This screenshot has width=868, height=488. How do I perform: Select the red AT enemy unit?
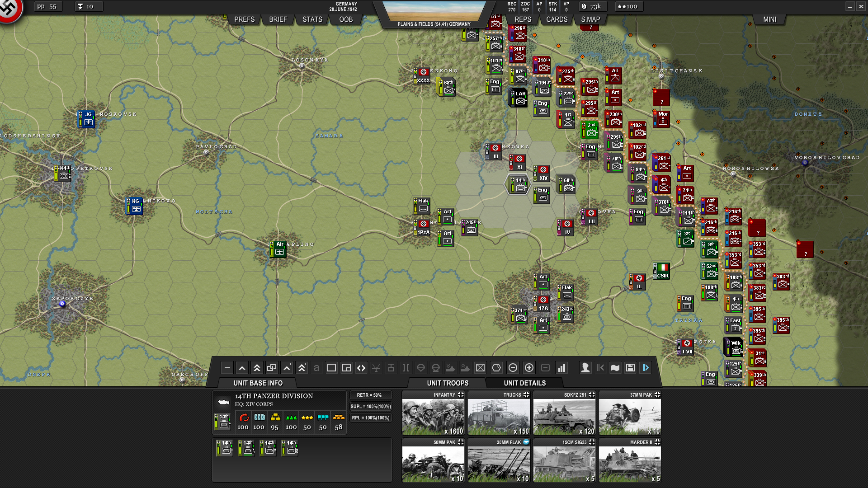(x=613, y=75)
